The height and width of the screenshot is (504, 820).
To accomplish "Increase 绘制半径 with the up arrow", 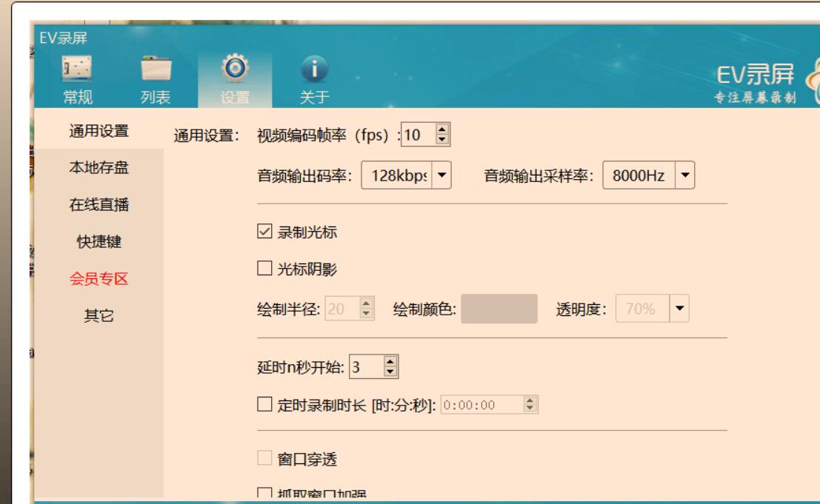I will pyautogui.click(x=366, y=303).
